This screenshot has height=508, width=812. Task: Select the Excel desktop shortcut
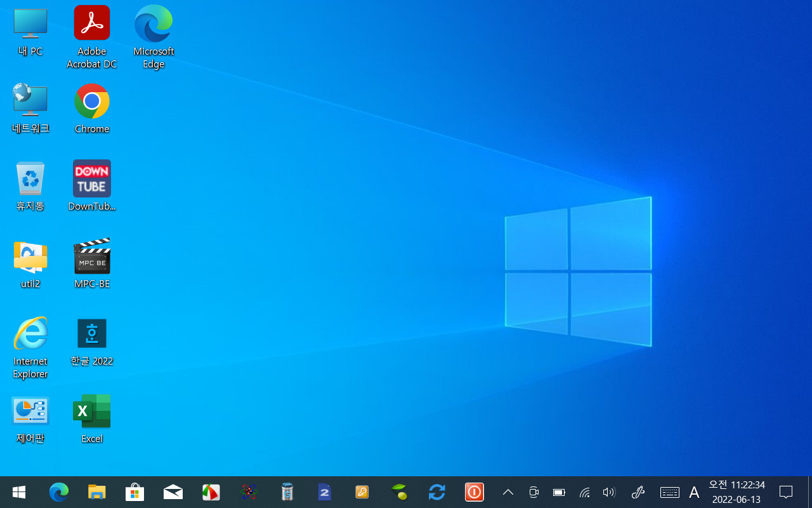pyautogui.click(x=92, y=419)
